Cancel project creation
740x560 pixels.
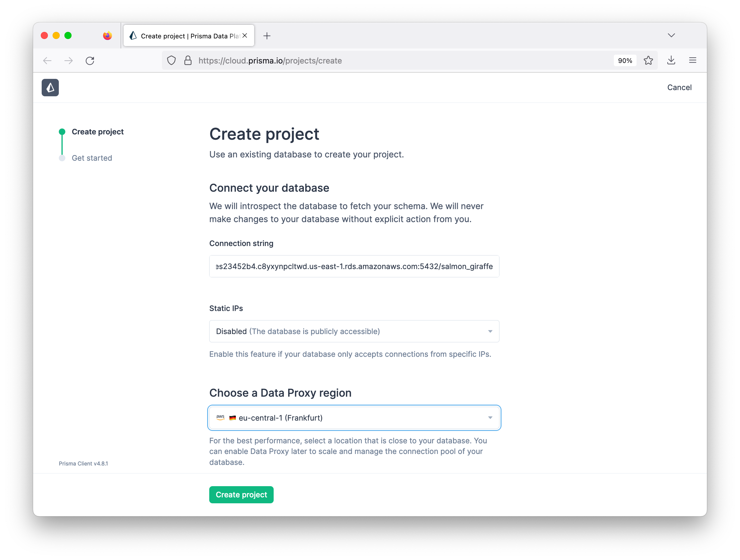(x=679, y=87)
